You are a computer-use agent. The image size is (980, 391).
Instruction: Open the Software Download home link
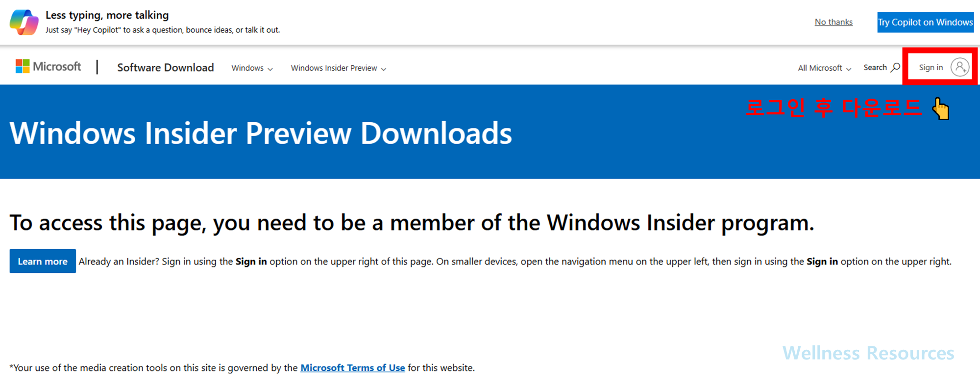point(166,67)
